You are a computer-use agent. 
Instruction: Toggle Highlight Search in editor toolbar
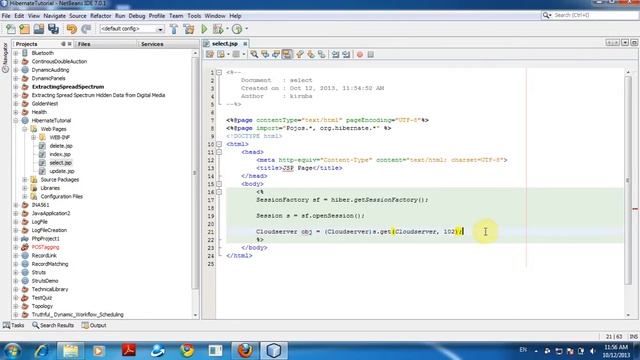287,54
